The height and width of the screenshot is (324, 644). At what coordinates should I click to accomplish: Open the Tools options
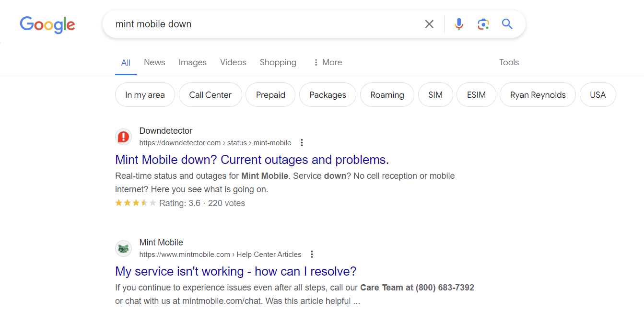tap(509, 62)
